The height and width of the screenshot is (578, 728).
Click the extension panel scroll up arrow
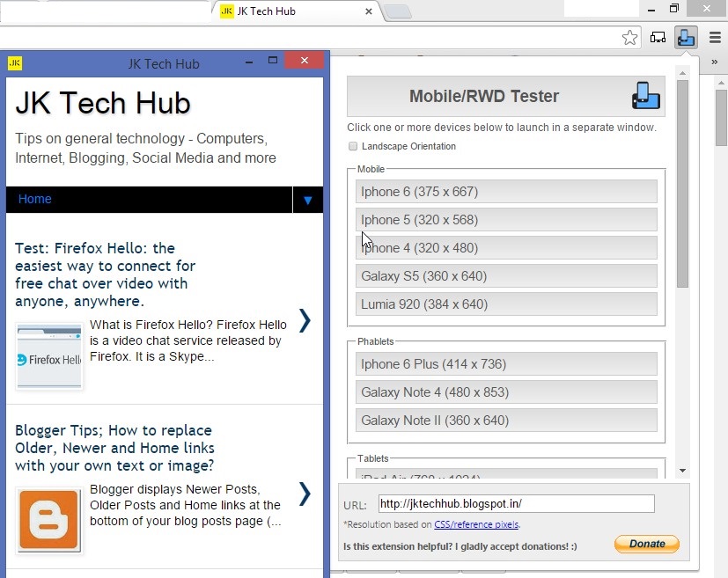pos(682,73)
